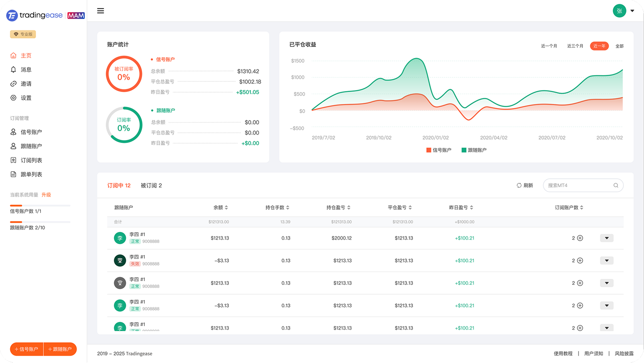The height and width of the screenshot is (363, 644).
Task: Open user avatar dropdown menu
Action: [x=632, y=11]
